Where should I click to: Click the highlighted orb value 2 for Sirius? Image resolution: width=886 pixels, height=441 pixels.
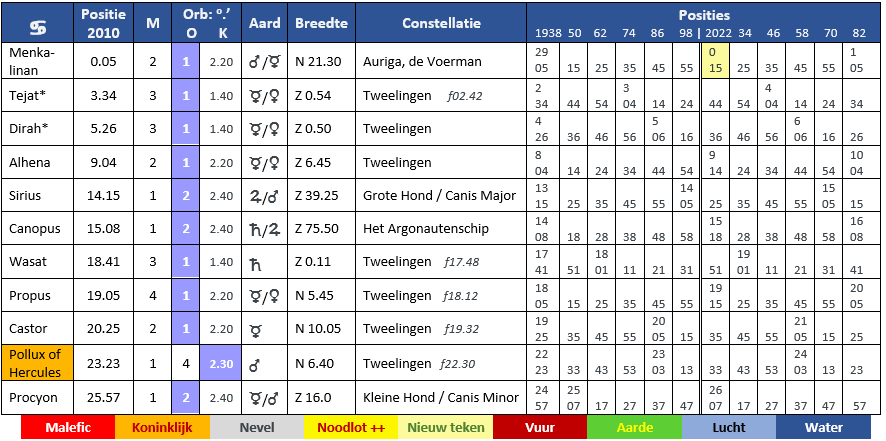coord(186,196)
